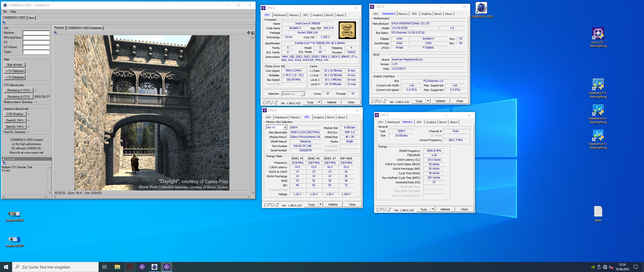Open About tab in CPU-Z SPD window
The width and height of the screenshot is (644, 272).
pyautogui.click(x=341, y=117)
